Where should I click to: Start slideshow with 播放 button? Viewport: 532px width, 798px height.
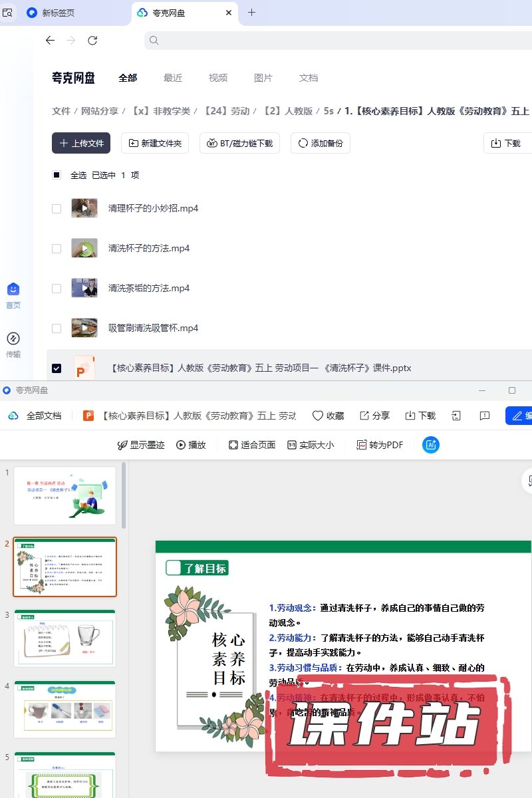(x=191, y=445)
